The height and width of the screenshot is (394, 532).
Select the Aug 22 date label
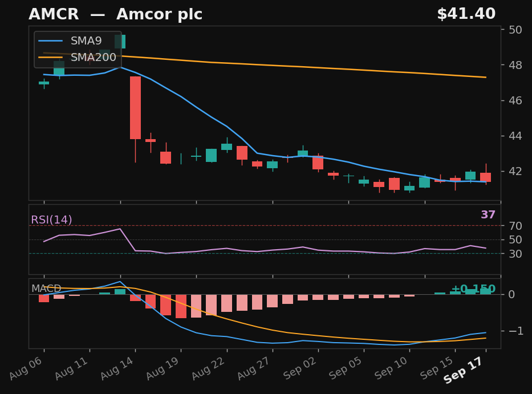tap(208, 368)
